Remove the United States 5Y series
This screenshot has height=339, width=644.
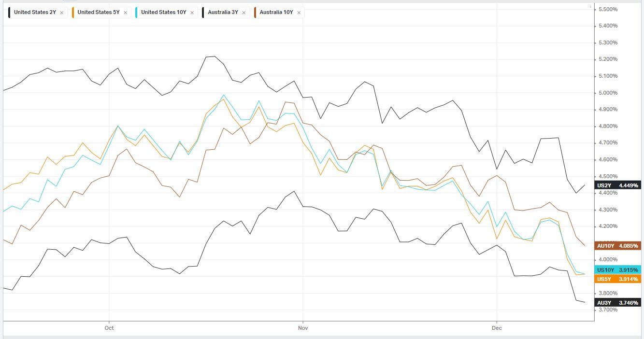click(x=126, y=13)
